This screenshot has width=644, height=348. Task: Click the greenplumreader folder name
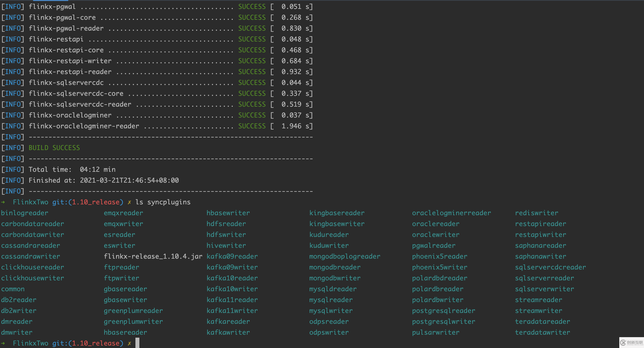pos(133,310)
